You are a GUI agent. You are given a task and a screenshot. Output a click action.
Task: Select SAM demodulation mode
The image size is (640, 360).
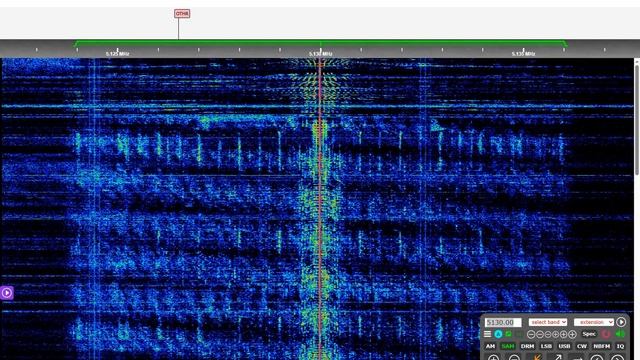coord(508,346)
